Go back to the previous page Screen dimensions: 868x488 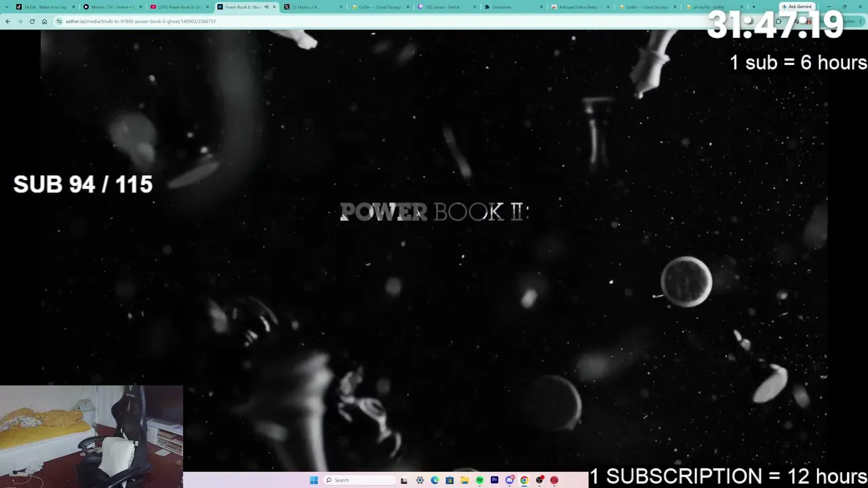coord(7,21)
